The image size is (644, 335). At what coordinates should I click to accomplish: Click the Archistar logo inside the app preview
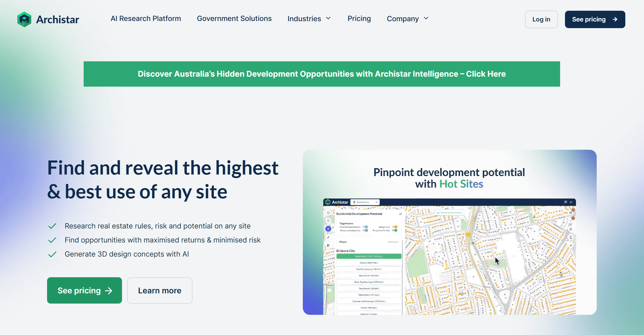pyautogui.click(x=337, y=202)
